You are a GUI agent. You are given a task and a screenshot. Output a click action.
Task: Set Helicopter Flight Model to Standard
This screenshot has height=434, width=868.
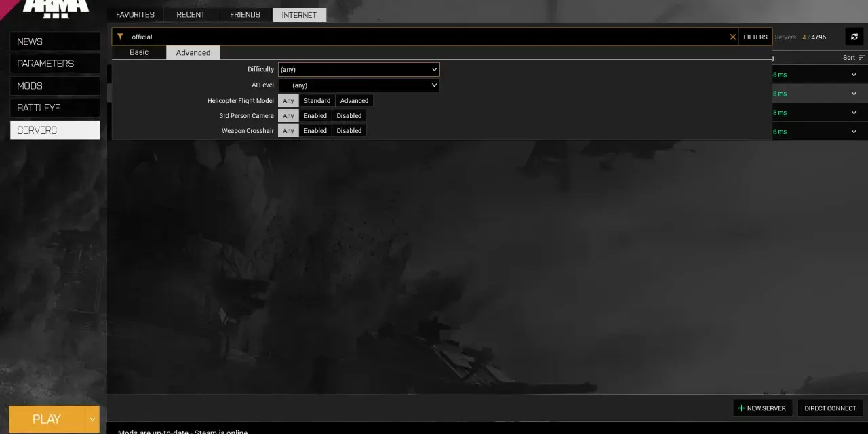(317, 101)
